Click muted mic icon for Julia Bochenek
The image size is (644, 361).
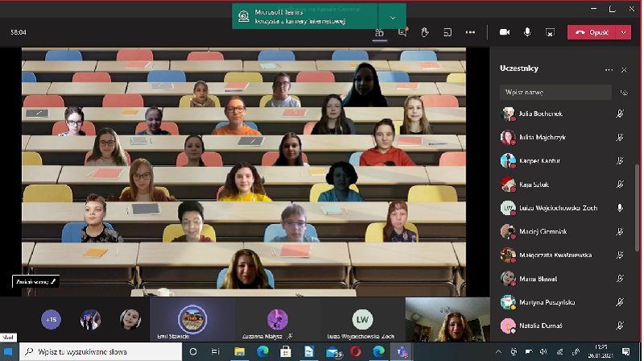(620, 114)
